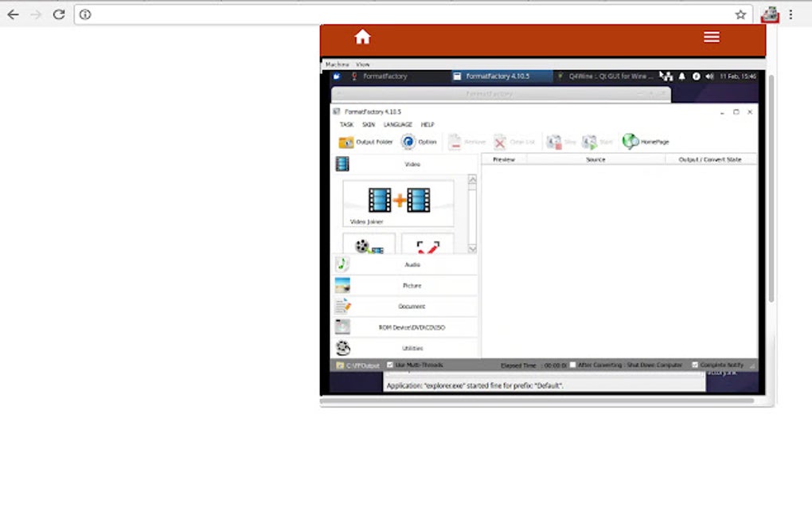Enable Use Multi-Threads
The height and width of the screenshot is (508, 812).
tap(388, 365)
